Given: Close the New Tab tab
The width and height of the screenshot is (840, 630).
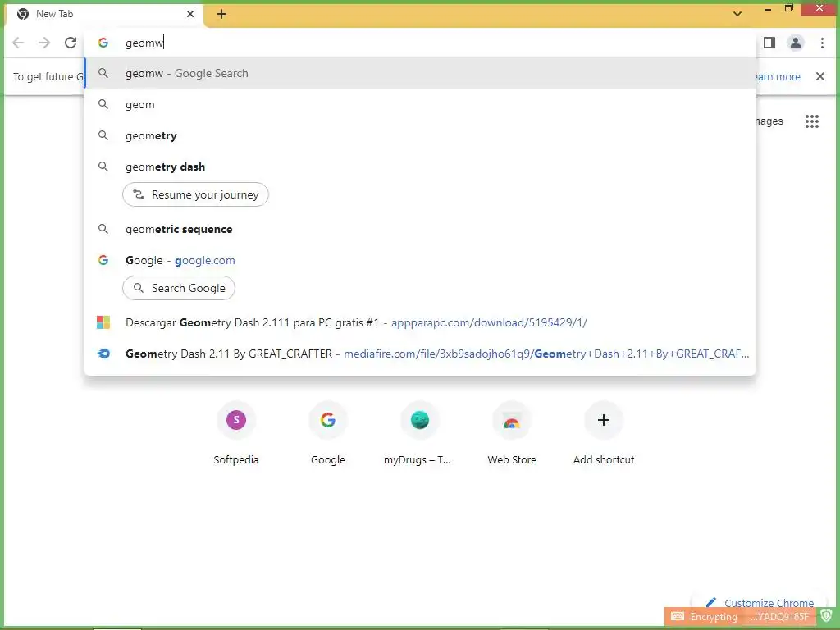Looking at the screenshot, I should tap(190, 14).
